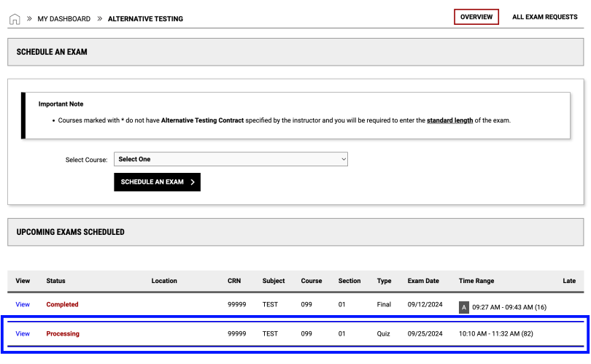The width and height of the screenshot is (591, 364).
Task: Click the Quiz exam type cell
Action: tap(383, 334)
